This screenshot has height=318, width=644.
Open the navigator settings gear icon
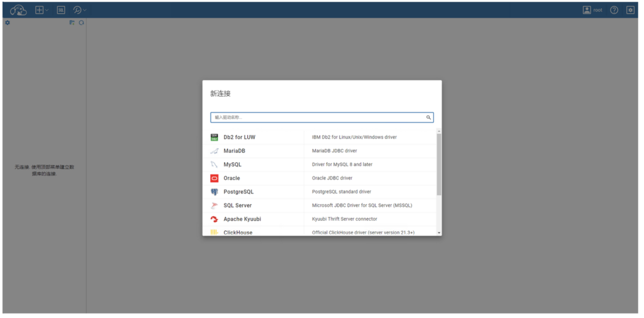[x=7, y=23]
